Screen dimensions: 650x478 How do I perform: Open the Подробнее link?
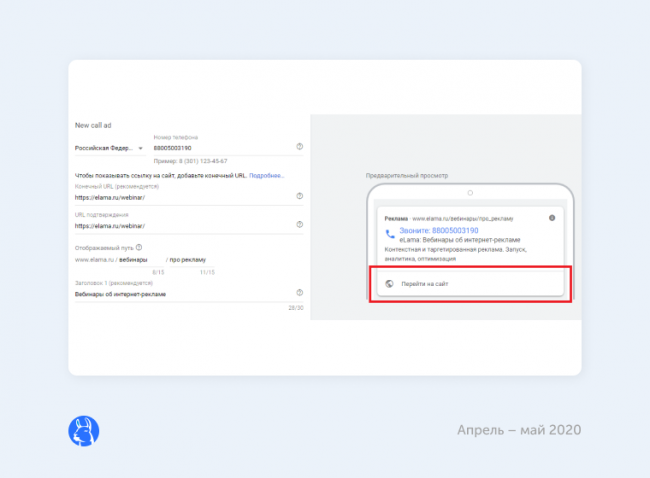click(x=266, y=176)
